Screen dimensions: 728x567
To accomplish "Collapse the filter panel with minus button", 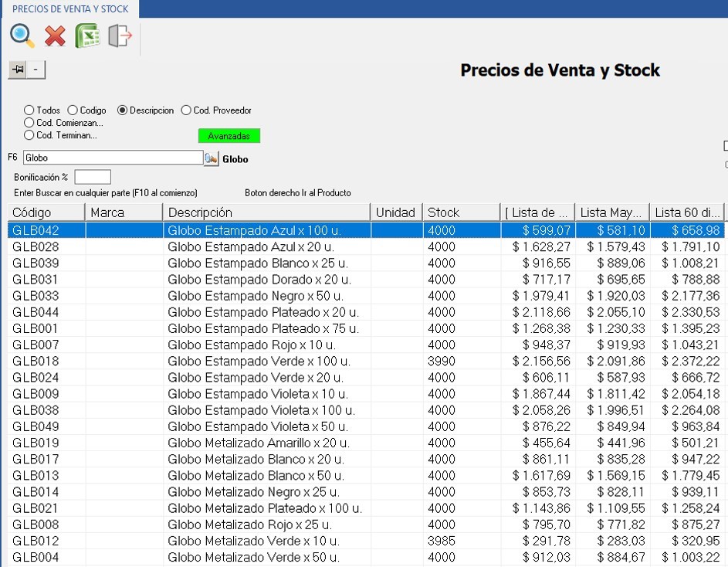I will 36,70.
